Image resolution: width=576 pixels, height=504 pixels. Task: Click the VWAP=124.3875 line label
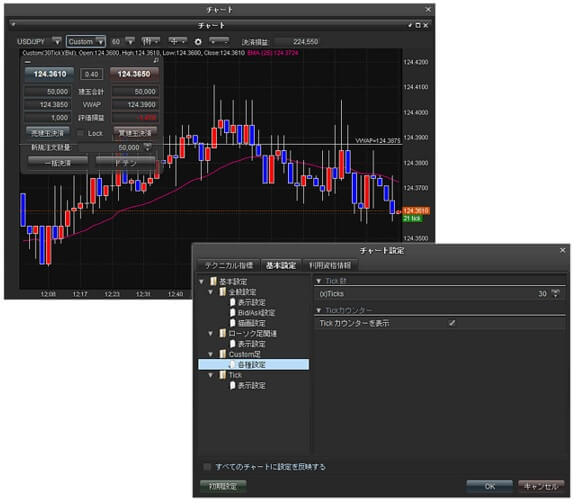tap(378, 141)
